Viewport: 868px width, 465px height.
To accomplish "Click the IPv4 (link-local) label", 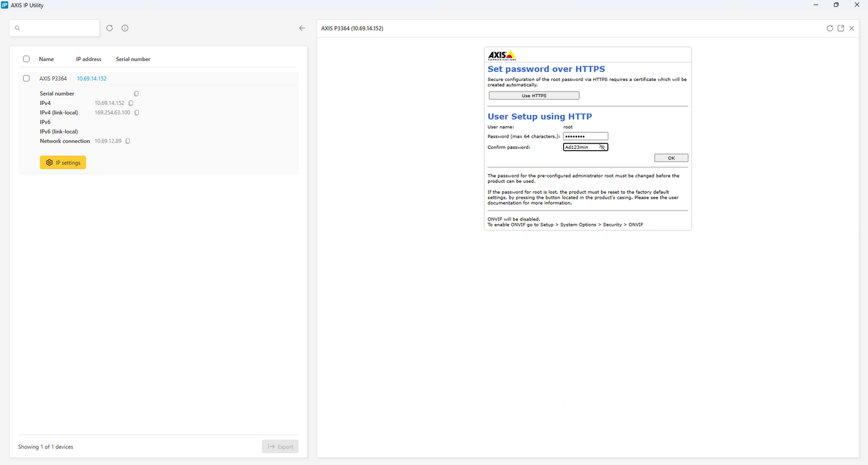I will [59, 113].
